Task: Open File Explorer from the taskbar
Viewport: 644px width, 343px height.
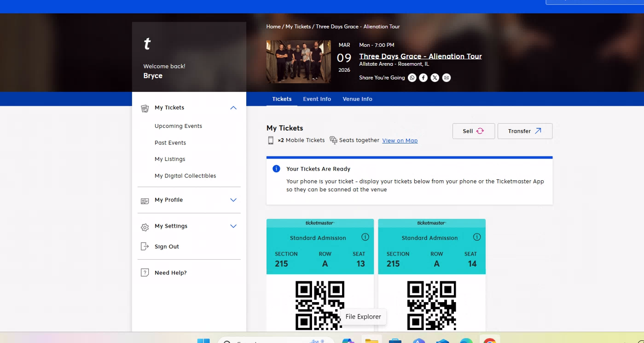Action: (371, 341)
